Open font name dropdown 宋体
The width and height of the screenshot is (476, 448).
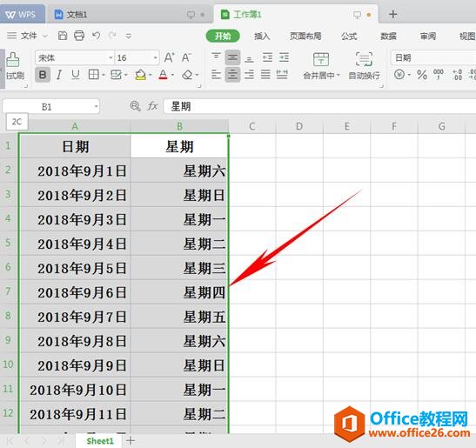(111, 57)
